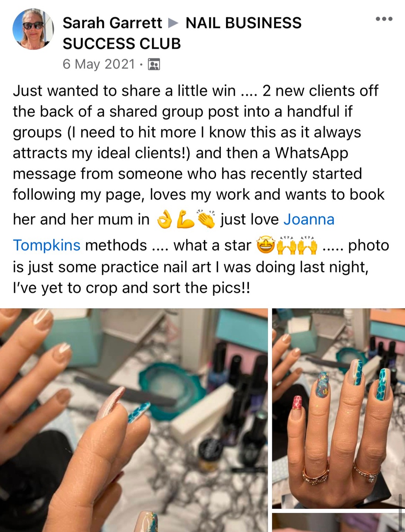This screenshot has height=532, width=405.
Task: Click the OK hand emoji
Action: click(165, 220)
